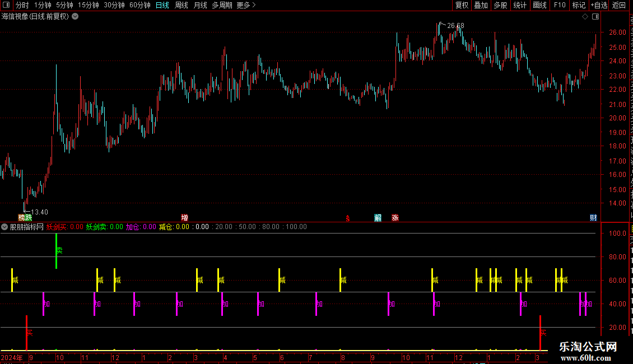The height and width of the screenshot is (364, 633).
Task: Open the 画线 drawing tools
Action: point(539,5)
